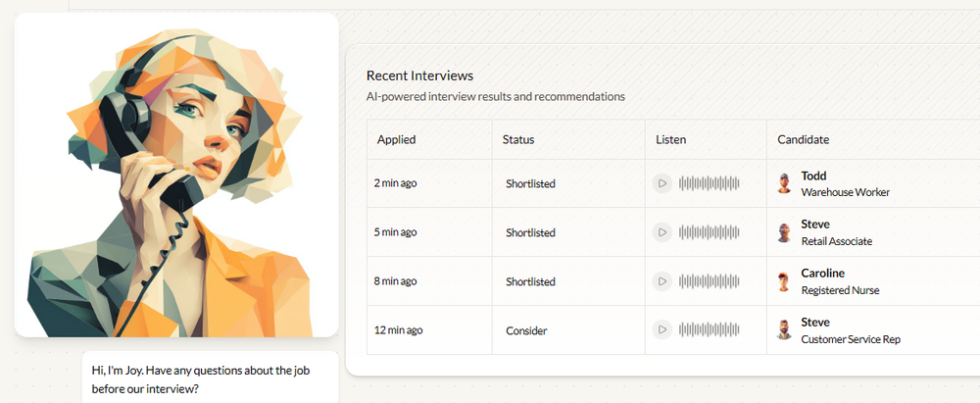This screenshot has width=980, height=403.
Task: Click the Customer Service Rep avatar
Action: 784,330
